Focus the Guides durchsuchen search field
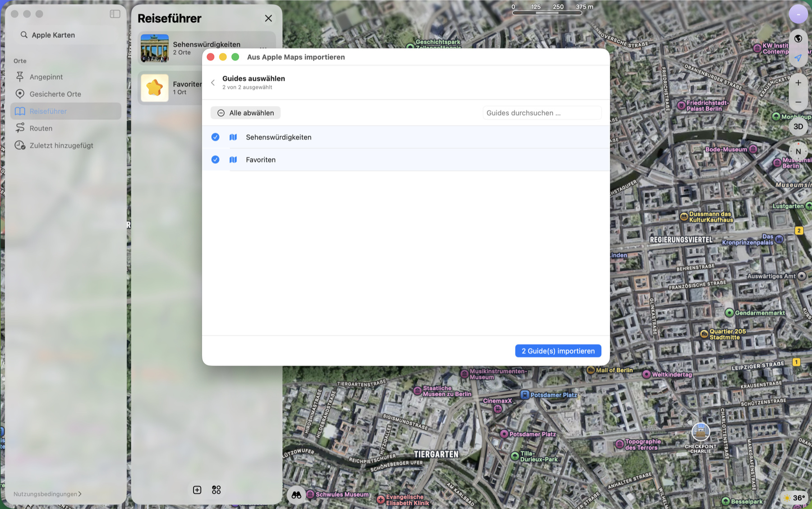The width and height of the screenshot is (812, 509). point(542,113)
